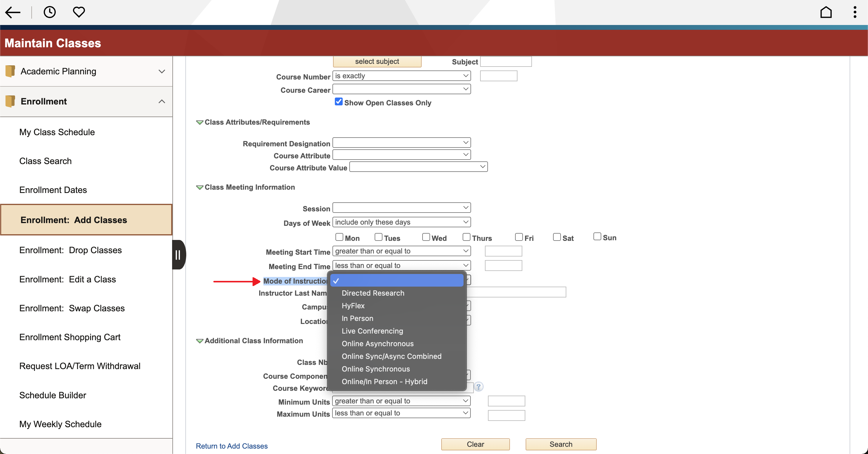Viewport: 868px width, 454px height.
Task: Click the Course Number value field
Action: [x=499, y=76]
